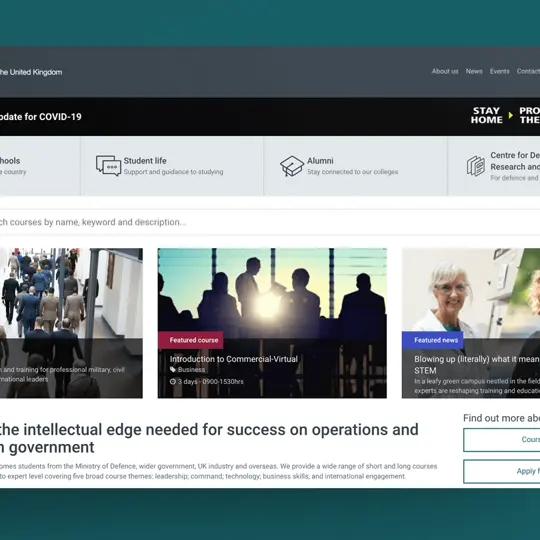The height and width of the screenshot is (540, 540).
Task: Open the News menu link
Action: pyautogui.click(x=474, y=71)
